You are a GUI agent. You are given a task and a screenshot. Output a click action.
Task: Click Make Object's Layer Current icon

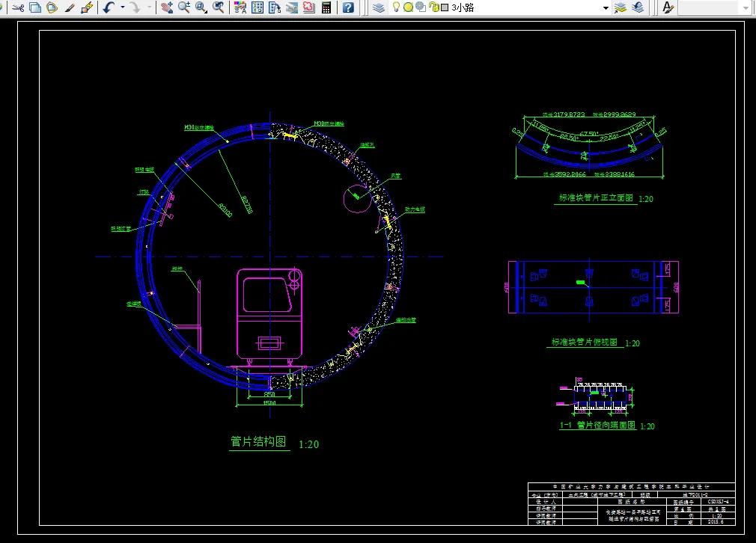coord(621,7)
